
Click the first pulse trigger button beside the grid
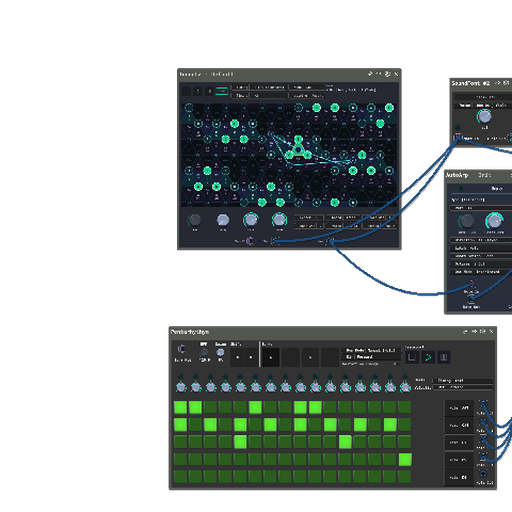tap(459, 408)
